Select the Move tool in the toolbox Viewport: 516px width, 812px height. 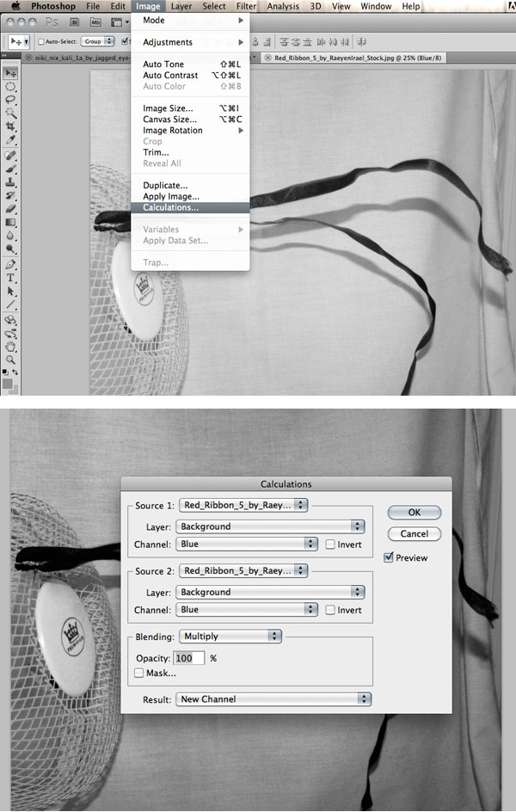pyautogui.click(x=11, y=75)
